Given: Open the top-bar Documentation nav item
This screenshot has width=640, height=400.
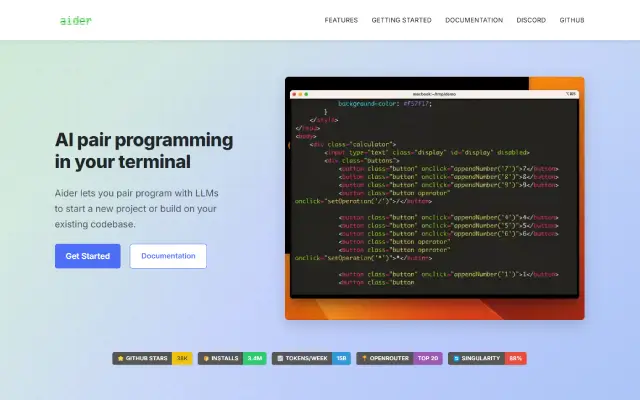Looking at the screenshot, I should tap(474, 20).
